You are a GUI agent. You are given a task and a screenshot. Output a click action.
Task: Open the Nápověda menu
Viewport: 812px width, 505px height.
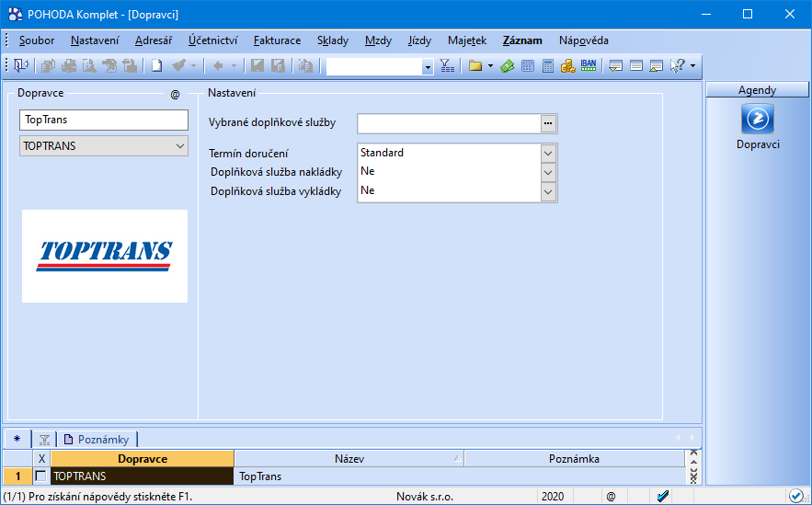point(584,40)
